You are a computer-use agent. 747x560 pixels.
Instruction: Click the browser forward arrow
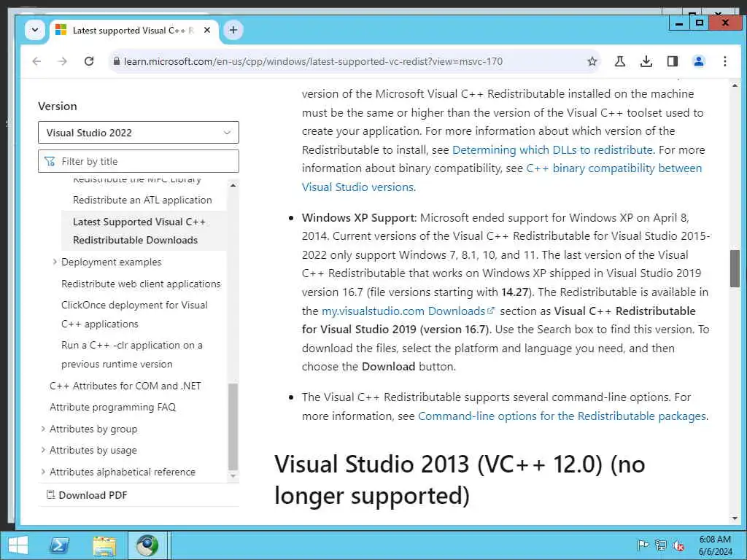click(x=63, y=61)
